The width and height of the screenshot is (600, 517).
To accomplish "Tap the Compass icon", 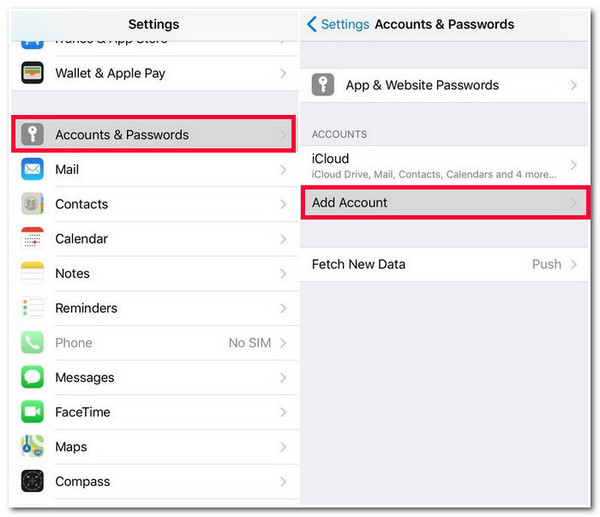I will (x=32, y=481).
